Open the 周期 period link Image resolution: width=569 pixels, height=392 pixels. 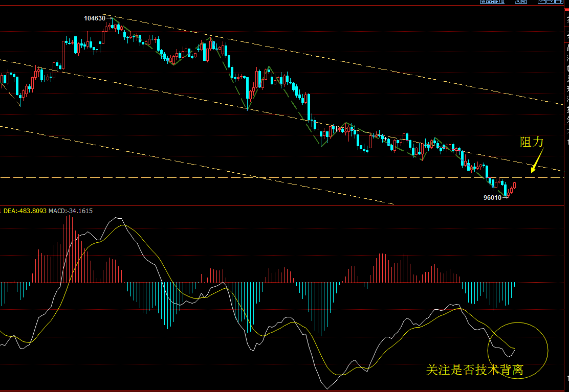click(521, 2)
